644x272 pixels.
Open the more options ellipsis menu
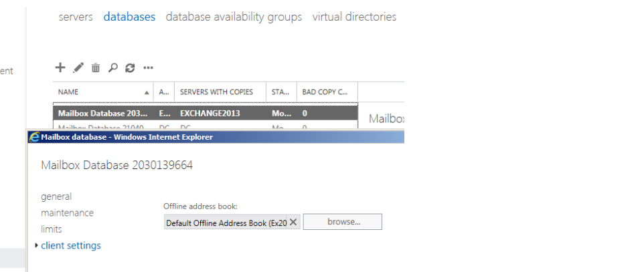(x=149, y=67)
